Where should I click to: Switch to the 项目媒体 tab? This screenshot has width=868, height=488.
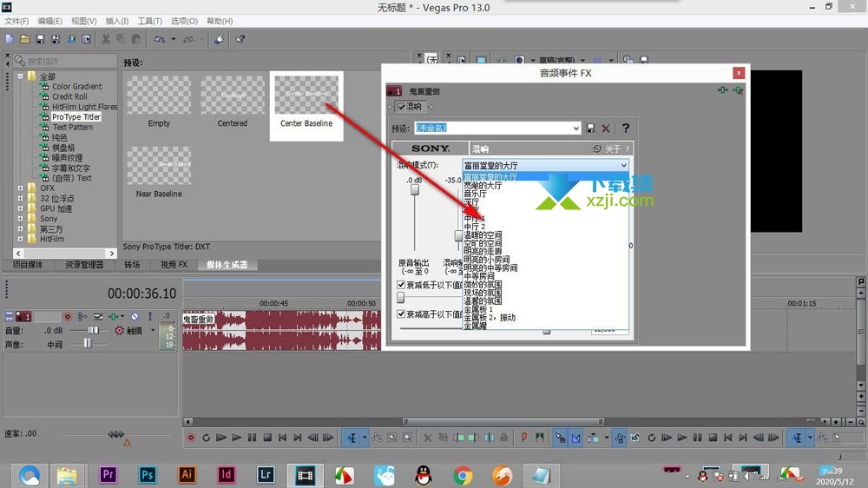28,265
